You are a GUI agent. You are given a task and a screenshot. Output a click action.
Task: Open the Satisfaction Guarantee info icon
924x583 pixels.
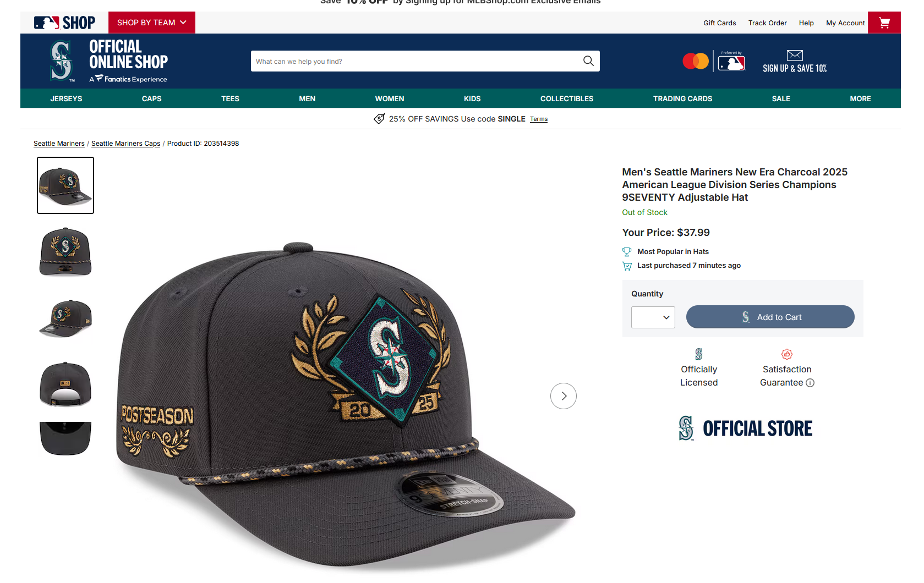coord(810,383)
